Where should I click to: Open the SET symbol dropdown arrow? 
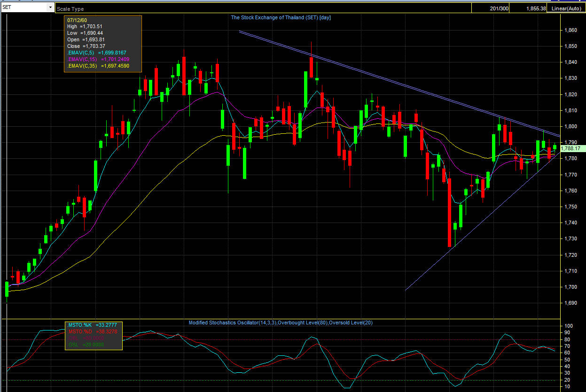click(x=50, y=8)
